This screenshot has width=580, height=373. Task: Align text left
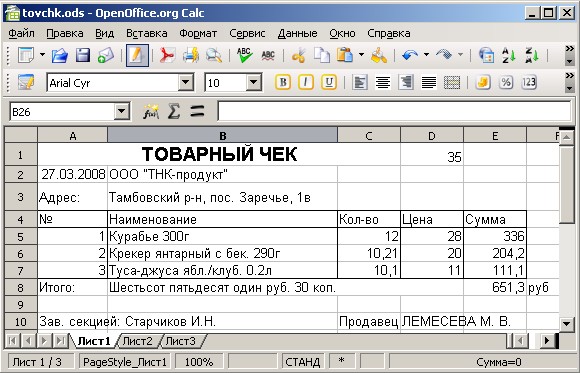(x=360, y=82)
